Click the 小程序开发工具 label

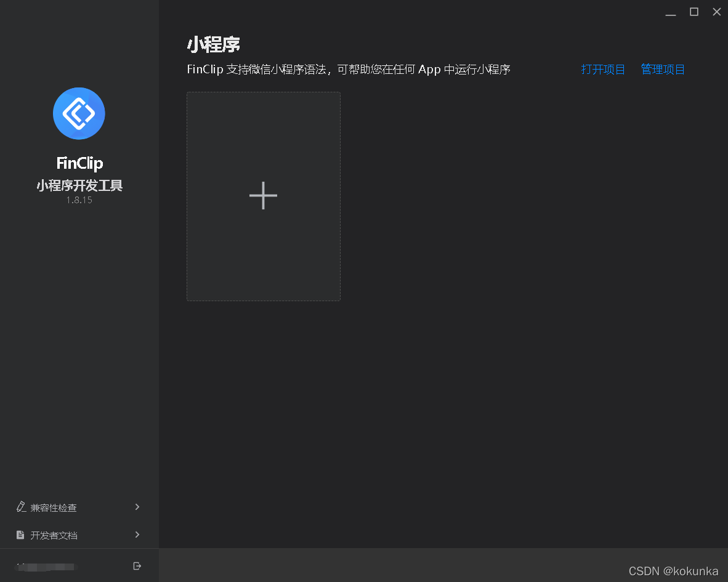coord(79,185)
